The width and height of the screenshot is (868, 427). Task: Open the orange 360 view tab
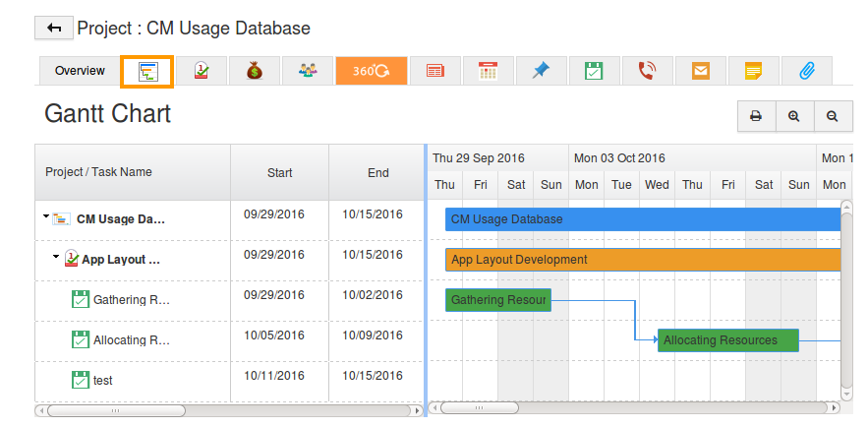click(372, 71)
